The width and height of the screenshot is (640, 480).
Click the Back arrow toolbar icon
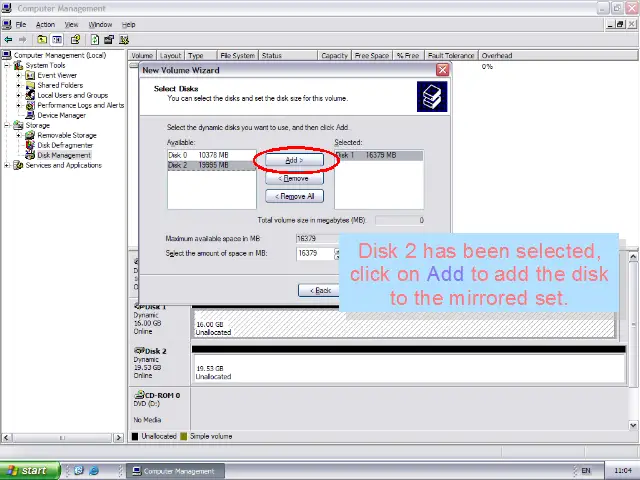[x=8, y=40]
